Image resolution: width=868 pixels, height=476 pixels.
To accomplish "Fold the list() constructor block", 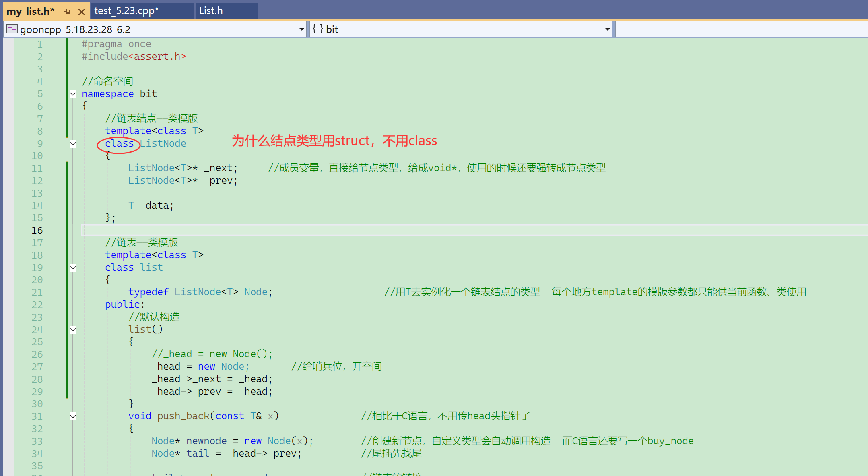I will tap(73, 330).
